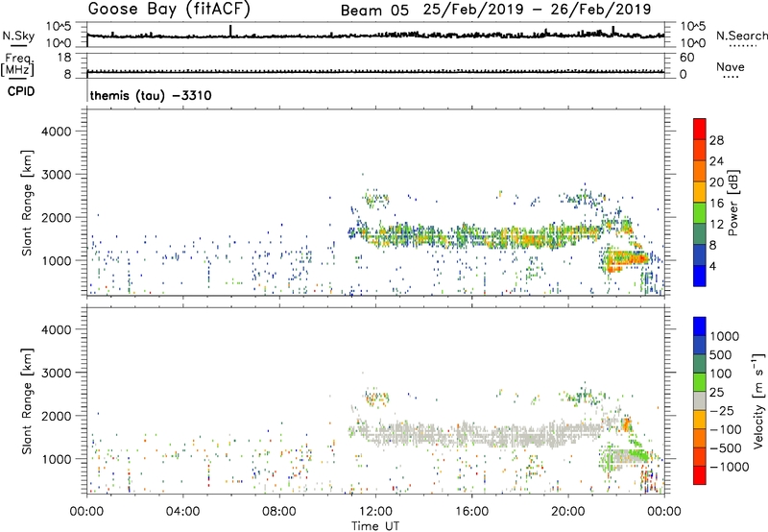Click the orange high-power patch near 1000 km after 21:00
The height and width of the screenshot is (532, 768).
(625, 259)
